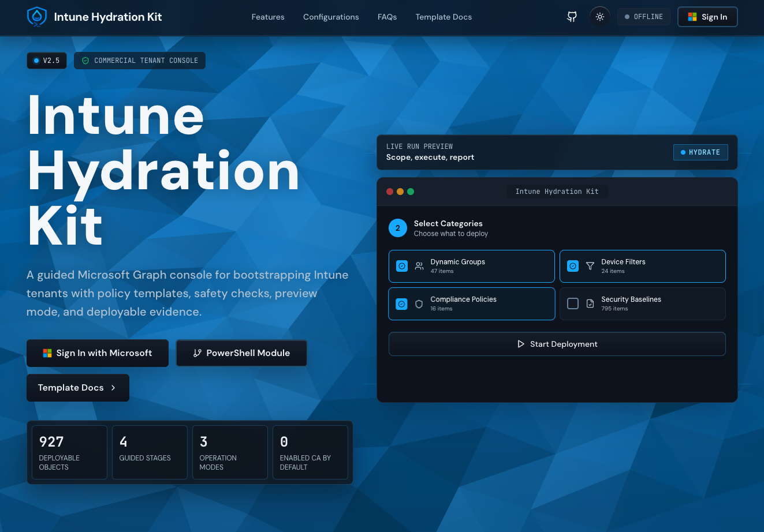
Task: Click the Compliance Policies shield icon
Action: (419, 304)
